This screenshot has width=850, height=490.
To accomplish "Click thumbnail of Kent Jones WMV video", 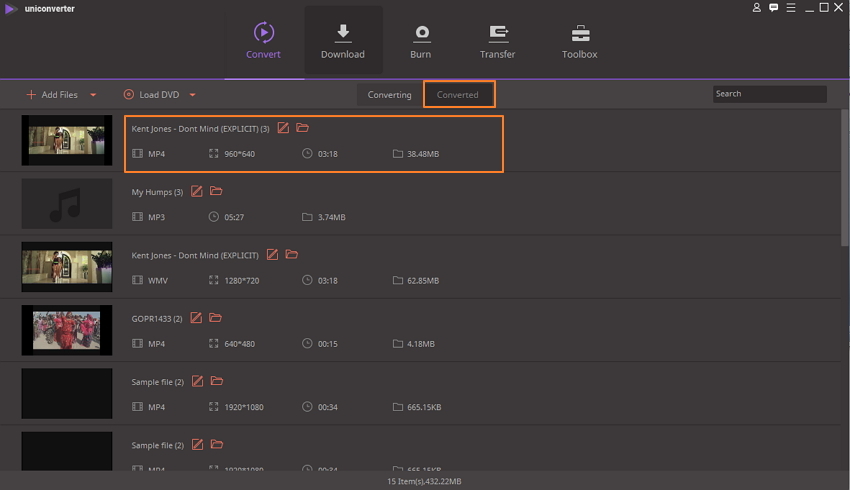I will (x=67, y=267).
